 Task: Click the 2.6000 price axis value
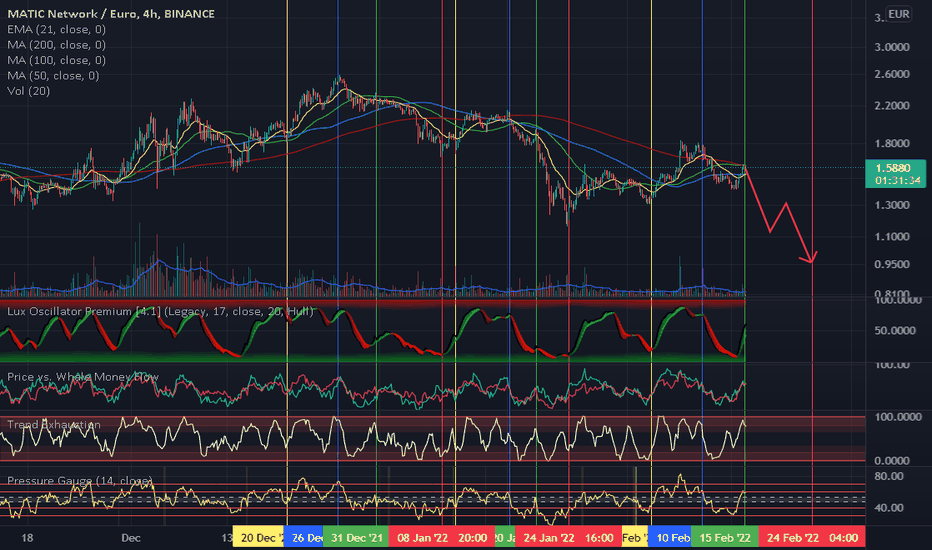coord(892,74)
